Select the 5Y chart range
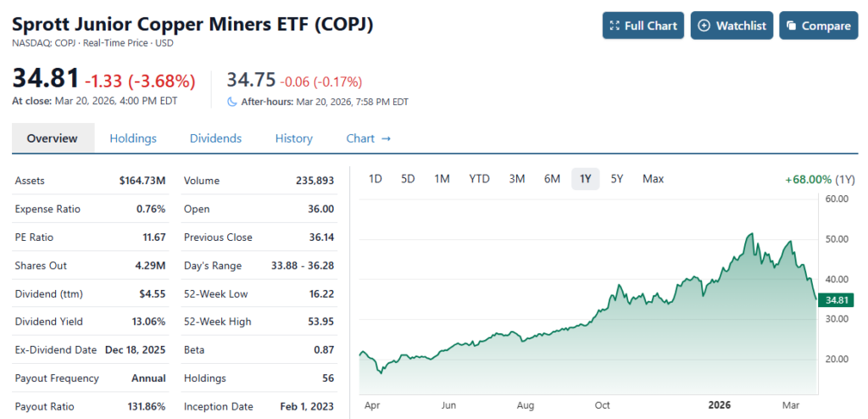 [617, 178]
